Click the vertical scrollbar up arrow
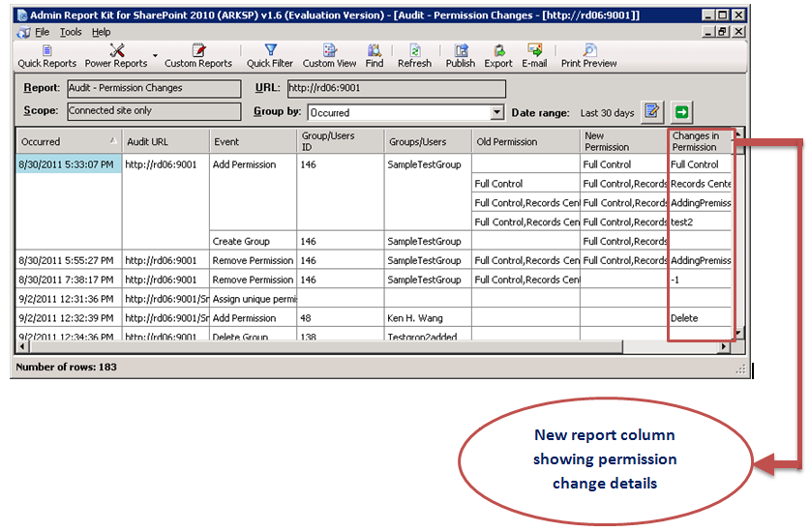The height and width of the screenshot is (532, 810). [x=738, y=134]
